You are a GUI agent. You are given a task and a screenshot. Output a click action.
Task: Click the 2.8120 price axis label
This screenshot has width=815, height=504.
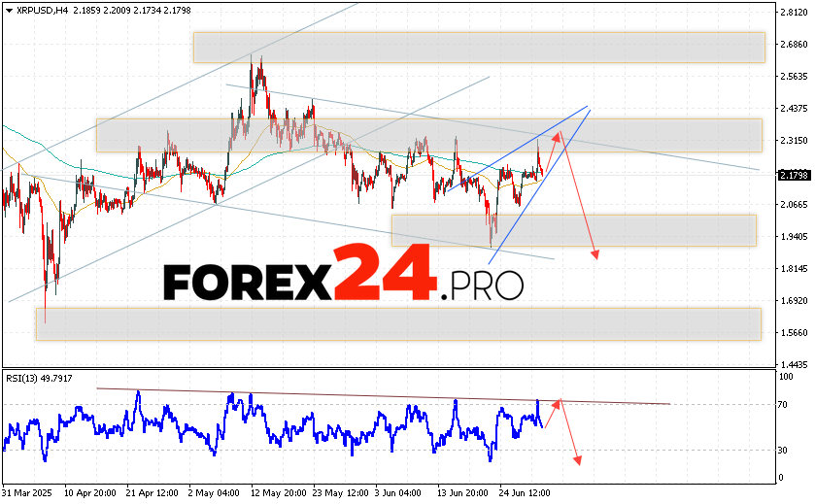(794, 13)
